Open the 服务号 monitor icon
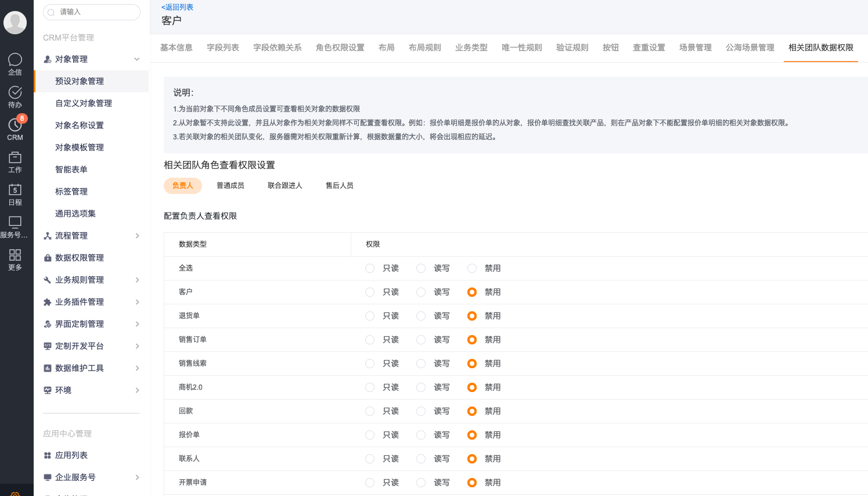The width and height of the screenshot is (868, 496). 15,222
